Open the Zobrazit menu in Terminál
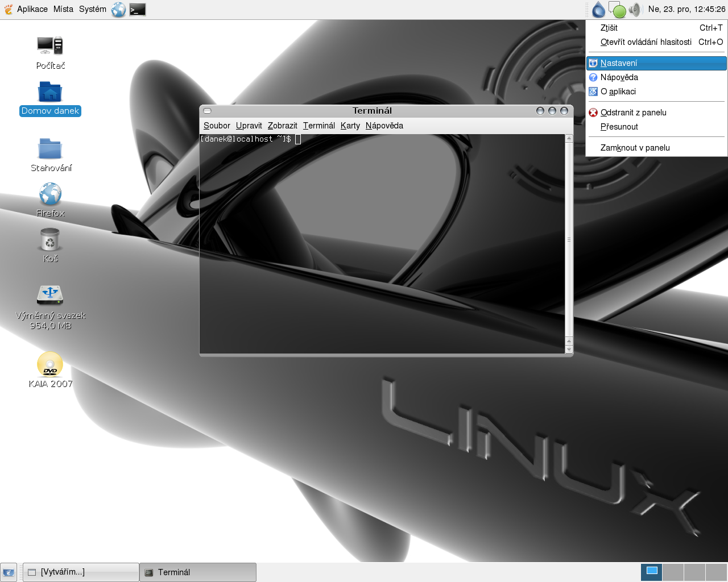 pyautogui.click(x=283, y=126)
